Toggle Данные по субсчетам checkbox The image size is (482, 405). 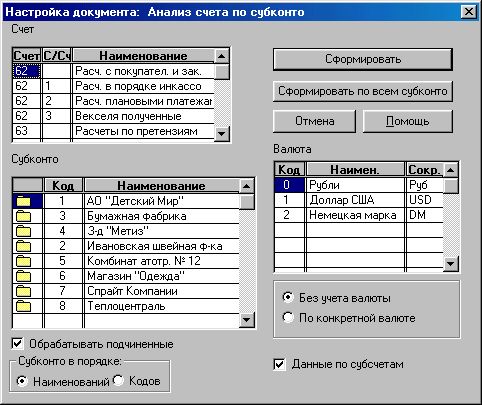[x=279, y=364]
